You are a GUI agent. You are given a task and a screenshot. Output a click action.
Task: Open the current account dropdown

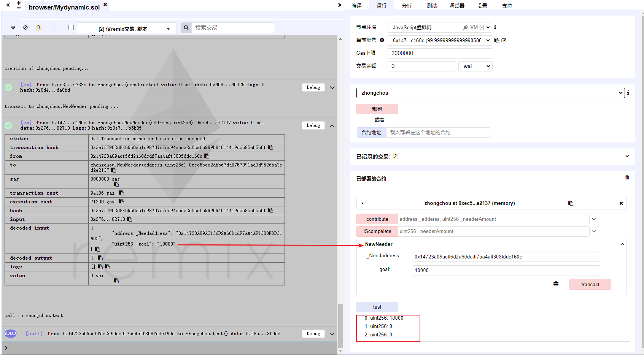tap(440, 40)
